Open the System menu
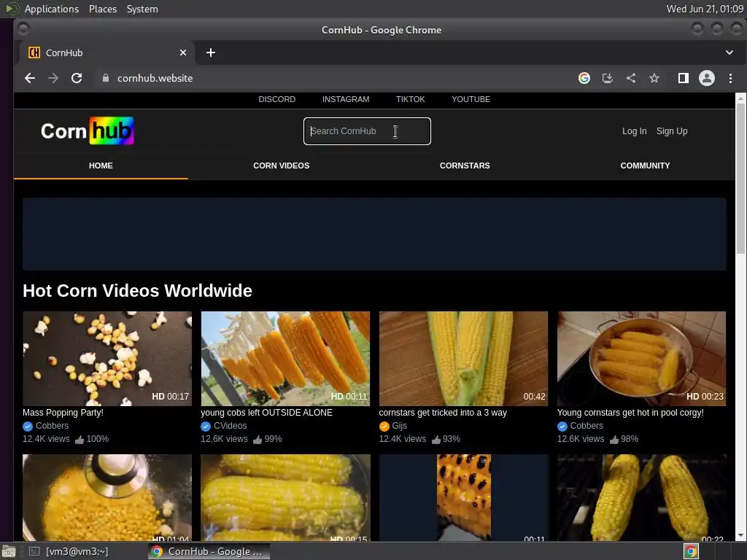 pyautogui.click(x=142, y=9)
